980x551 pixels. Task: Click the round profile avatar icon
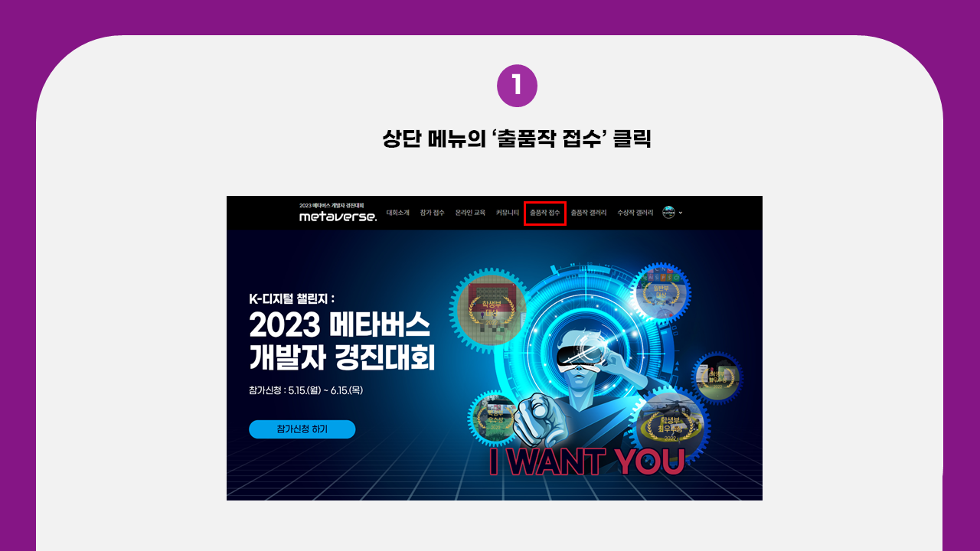(x=669, y=213)
